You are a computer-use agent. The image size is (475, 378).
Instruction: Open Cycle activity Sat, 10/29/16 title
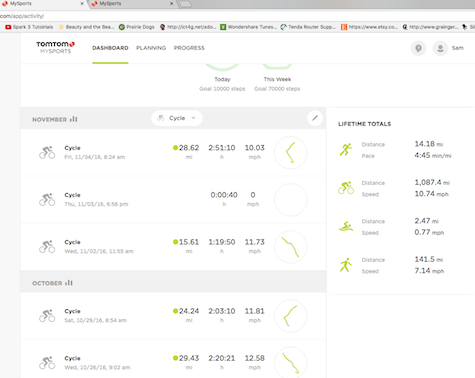[72, 311]
